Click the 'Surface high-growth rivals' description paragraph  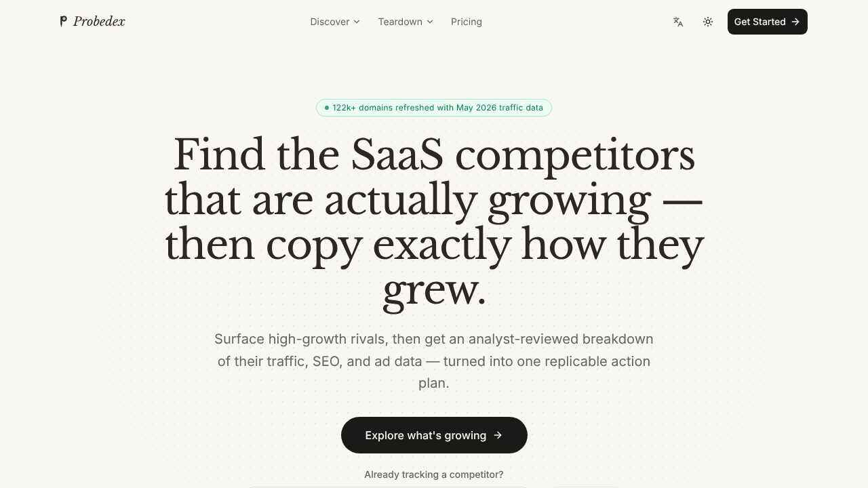[x=434, y=361]
